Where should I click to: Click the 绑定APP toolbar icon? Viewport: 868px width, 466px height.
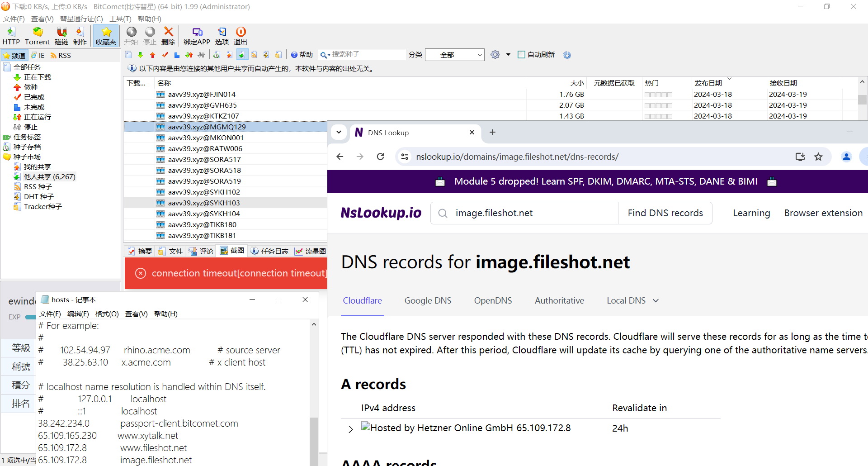tap(197, 36)
